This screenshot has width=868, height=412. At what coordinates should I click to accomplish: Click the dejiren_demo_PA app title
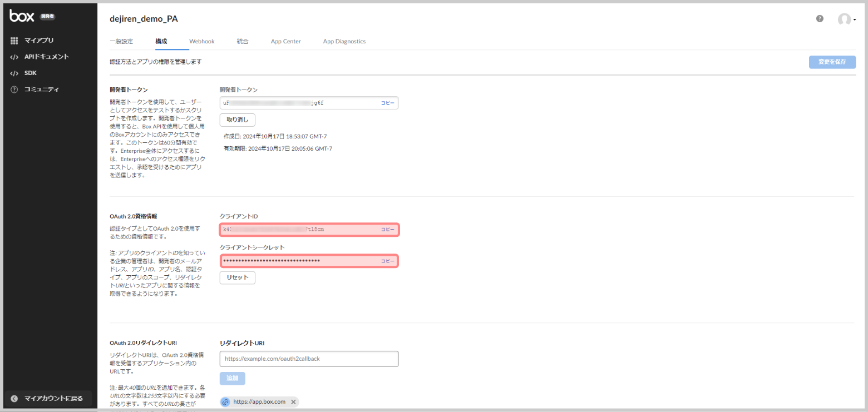pyautogui.click(x=144, y=19)
